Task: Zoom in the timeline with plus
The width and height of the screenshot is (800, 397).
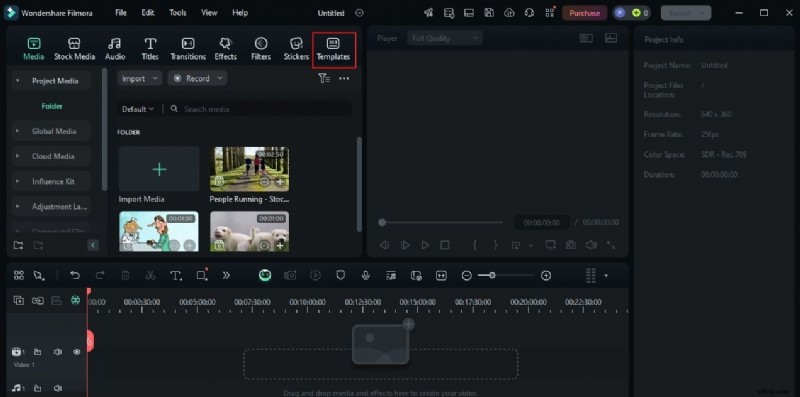Action: [546, 276]
